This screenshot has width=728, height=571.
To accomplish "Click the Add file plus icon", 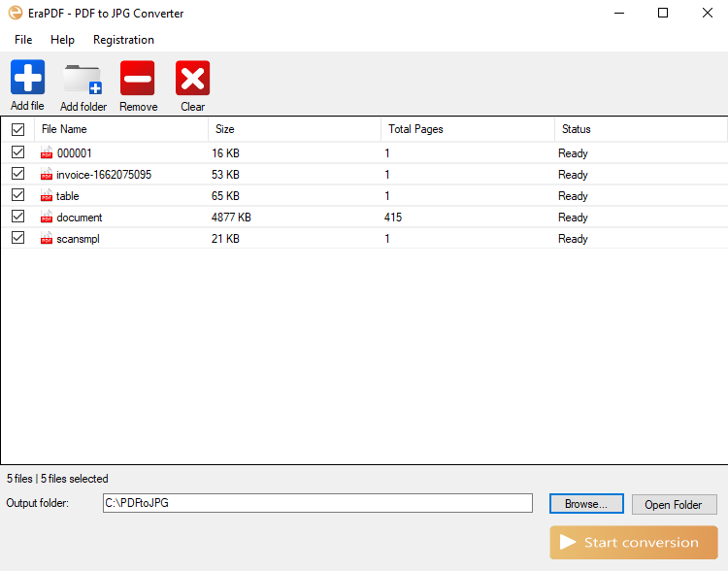I will pos(27,77).
